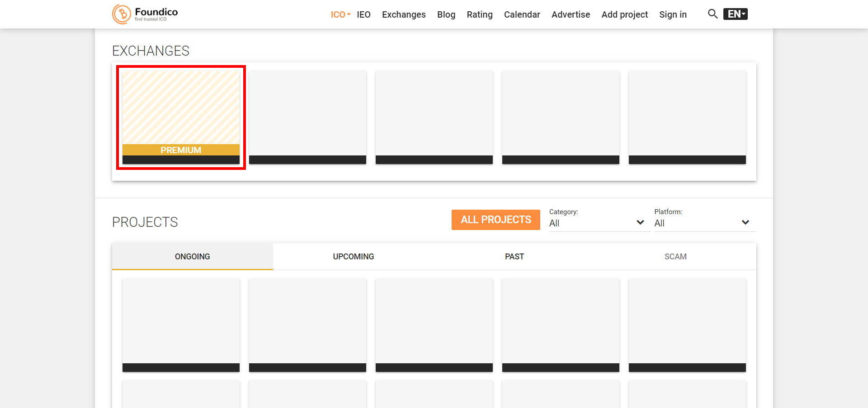Screen dimensions: 868x408
Task: Click the Advertise link
Action: click(571, 14)
